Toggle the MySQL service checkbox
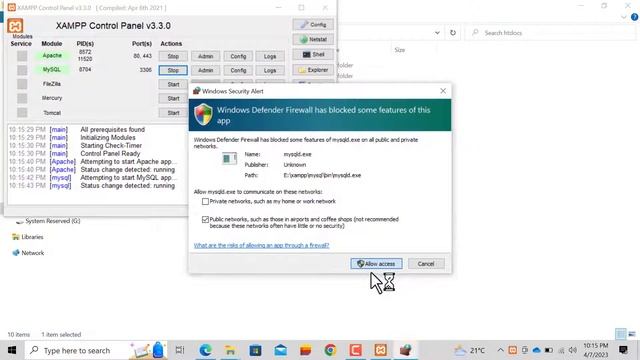The height and width of the screenshot is (360, 640). pyautogui.click(x=22, y=70)
